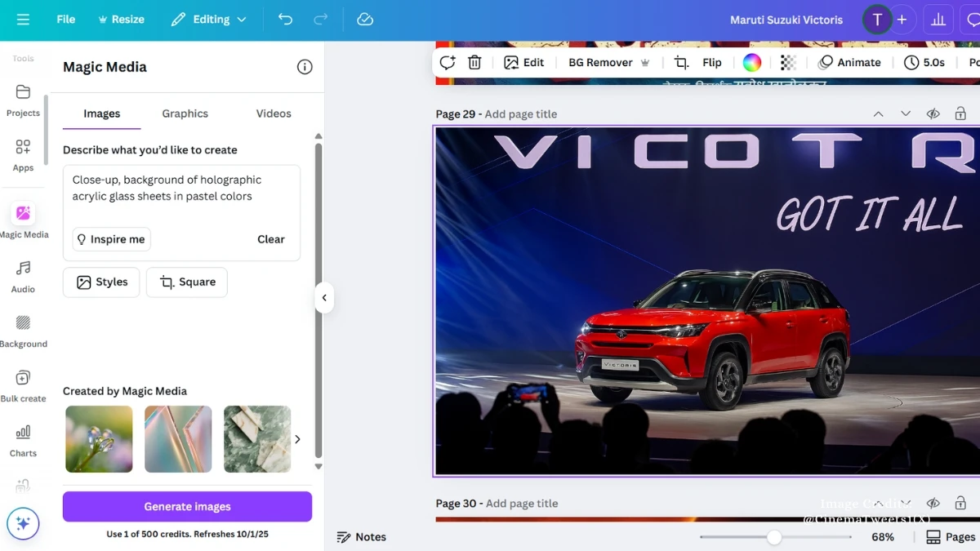Image resolution: width=980 pixels, height=551 pixels.
Task: Open Charts in the sidebar
Action: coord(23,440)
